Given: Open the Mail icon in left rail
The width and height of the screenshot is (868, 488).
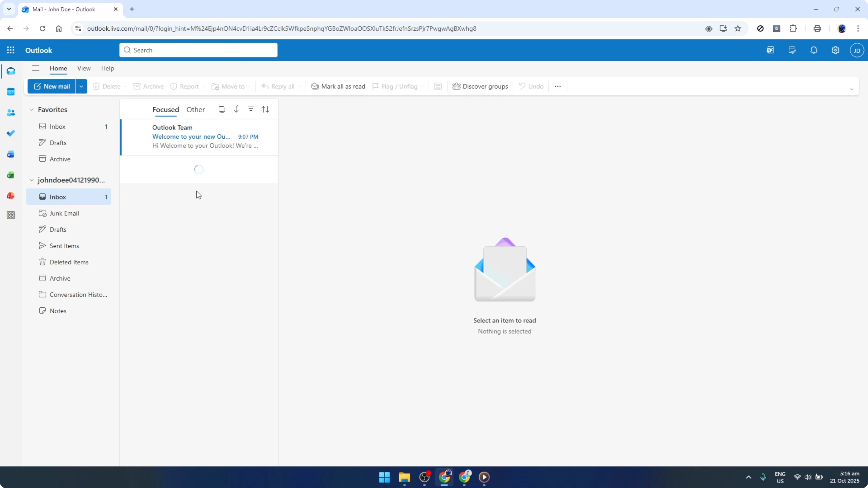Looking at the screenshot, I should (x=11, y=71).
